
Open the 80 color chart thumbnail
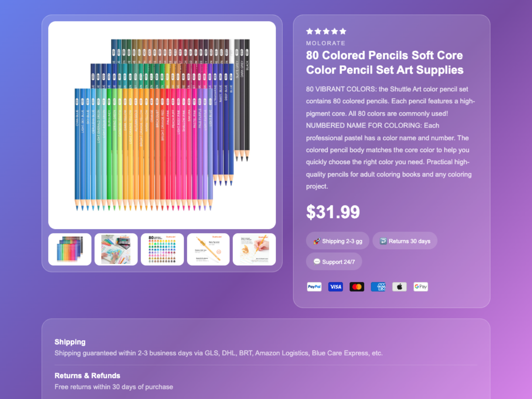click(162, 249)
